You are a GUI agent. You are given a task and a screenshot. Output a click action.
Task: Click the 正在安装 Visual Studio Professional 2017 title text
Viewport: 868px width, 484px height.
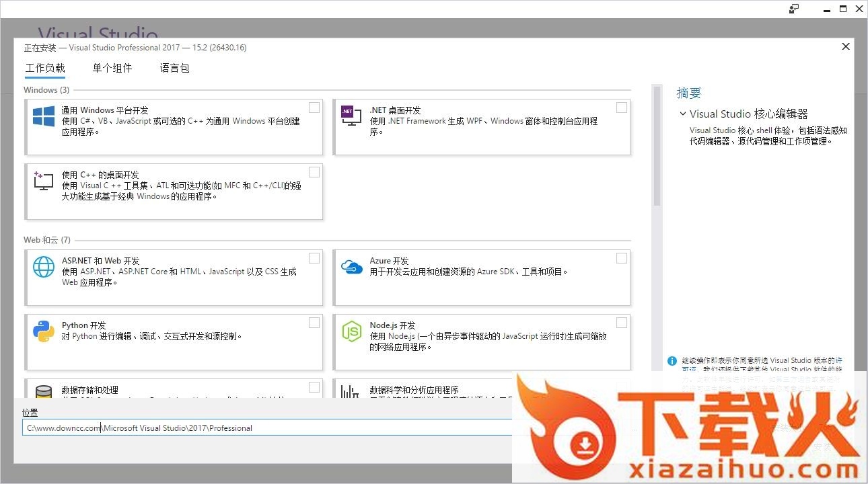pyautogui.click(x=135, y=48)
